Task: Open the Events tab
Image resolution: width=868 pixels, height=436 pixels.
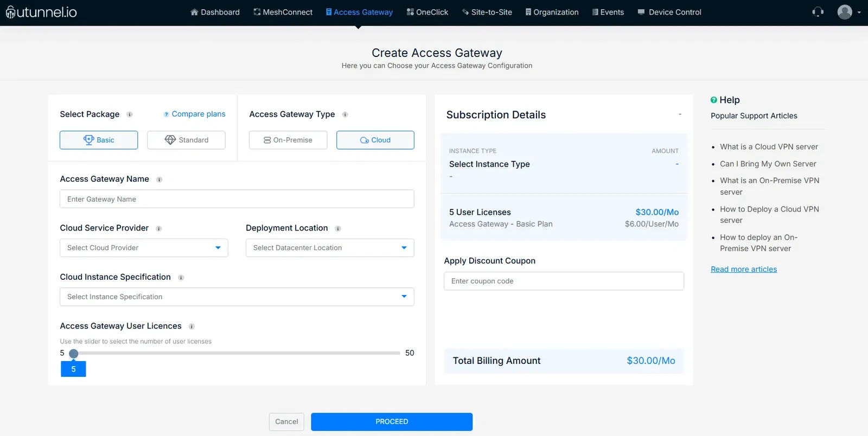Action: [x=608, y=12]
